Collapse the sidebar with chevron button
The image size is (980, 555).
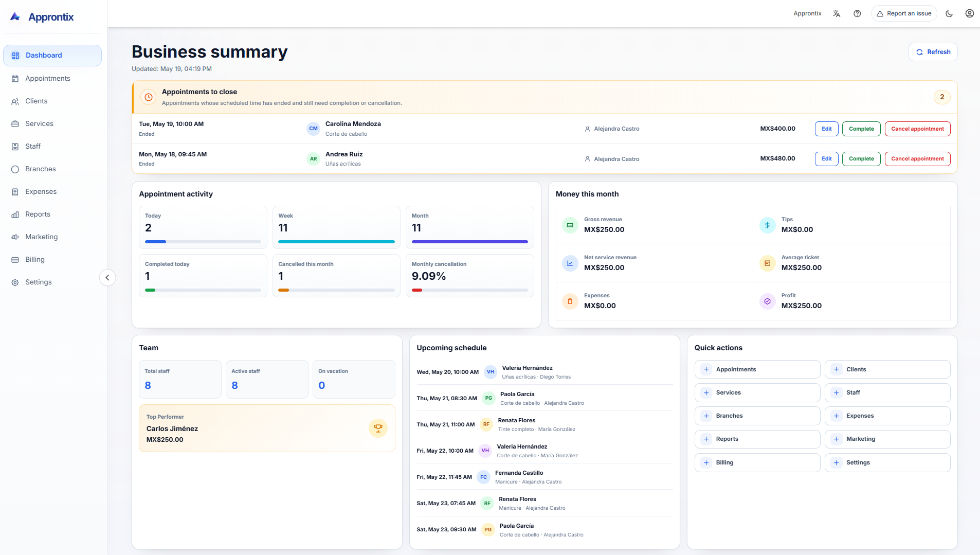coord(107,278)
